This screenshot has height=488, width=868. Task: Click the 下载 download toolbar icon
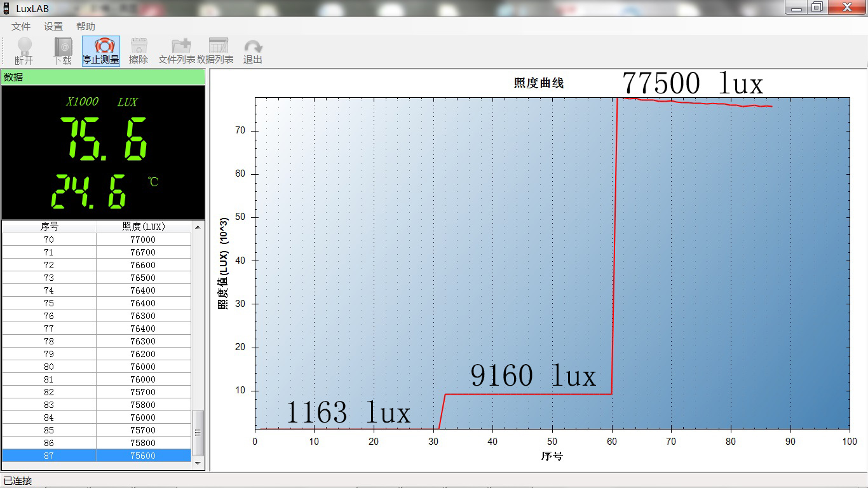coord(62,51)
